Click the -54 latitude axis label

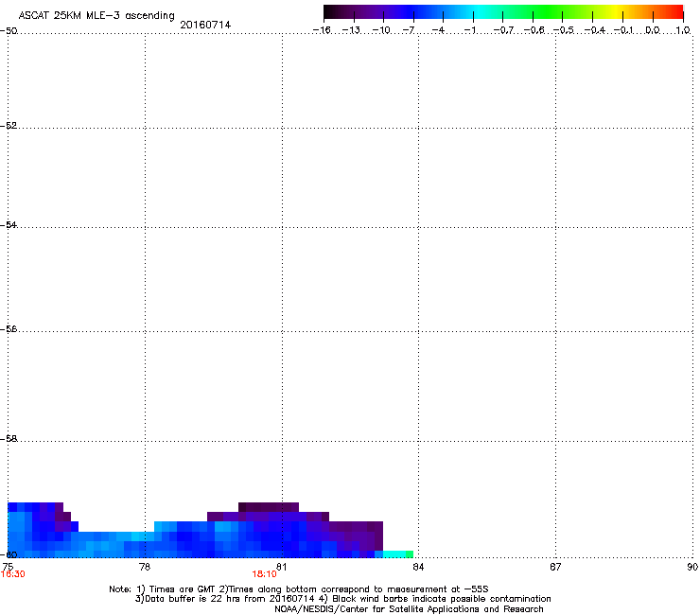point(9,224)
